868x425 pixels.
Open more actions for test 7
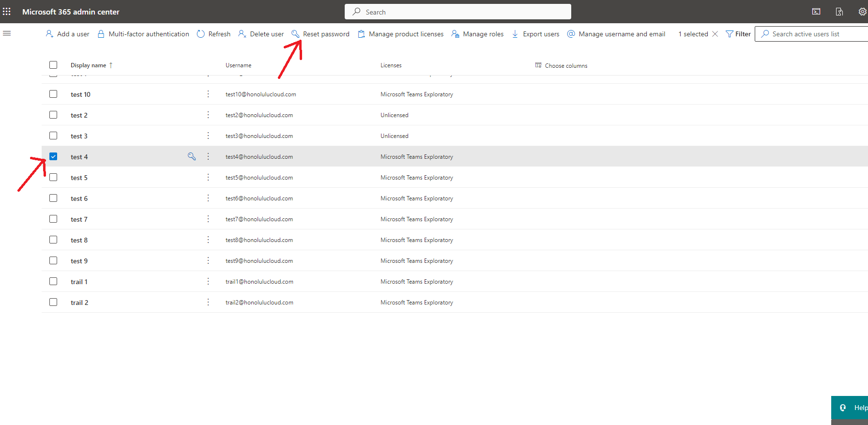pyautogui.click(x=208, y=219)
